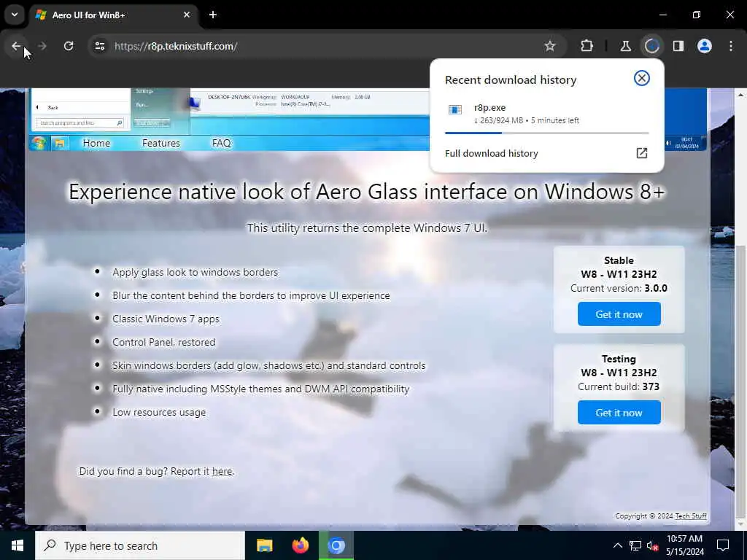Click the Windows 7 start orb in banner
Image resolution: width=747 pixels, height=560 pixels.
click(39, 143)
